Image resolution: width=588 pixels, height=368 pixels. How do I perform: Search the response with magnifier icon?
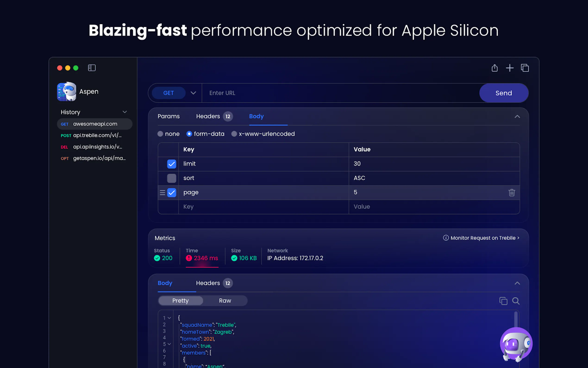[516, 301]
